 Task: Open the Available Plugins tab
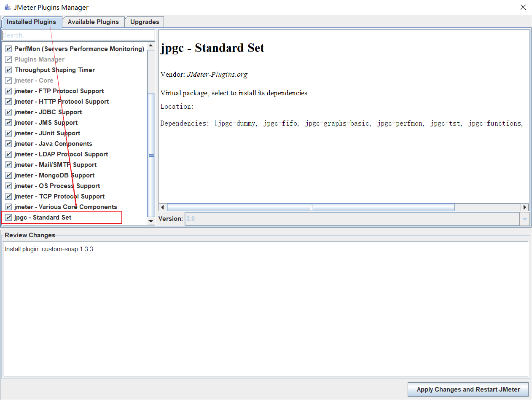coord(93,22)
